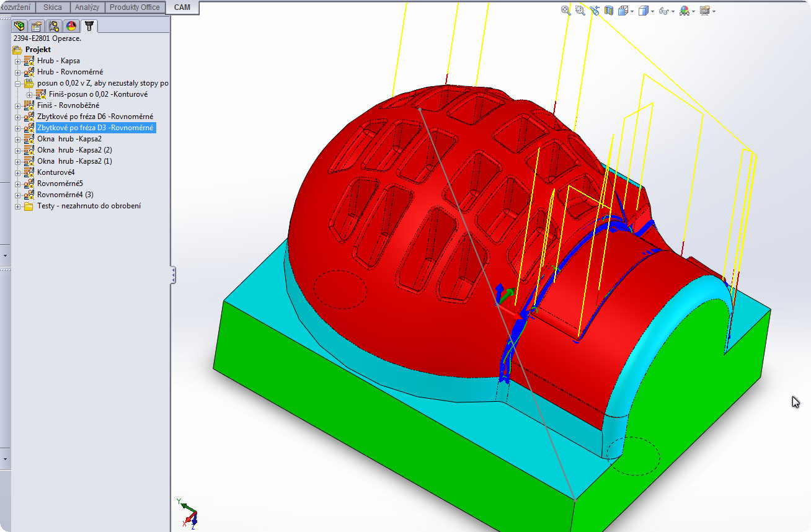This screenshot has width=811, height=532.
Task: Select the Finiš - Rovnoběžné operation
Action: click(68, 105)
